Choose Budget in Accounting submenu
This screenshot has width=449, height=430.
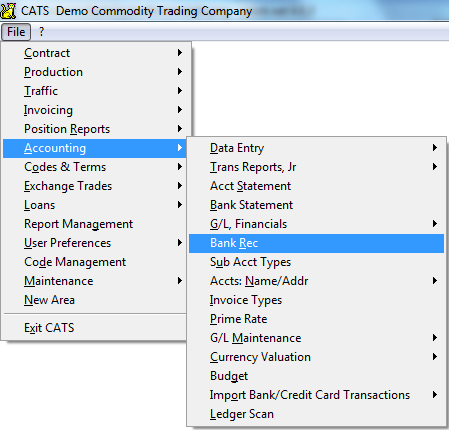tap(316, 376)
